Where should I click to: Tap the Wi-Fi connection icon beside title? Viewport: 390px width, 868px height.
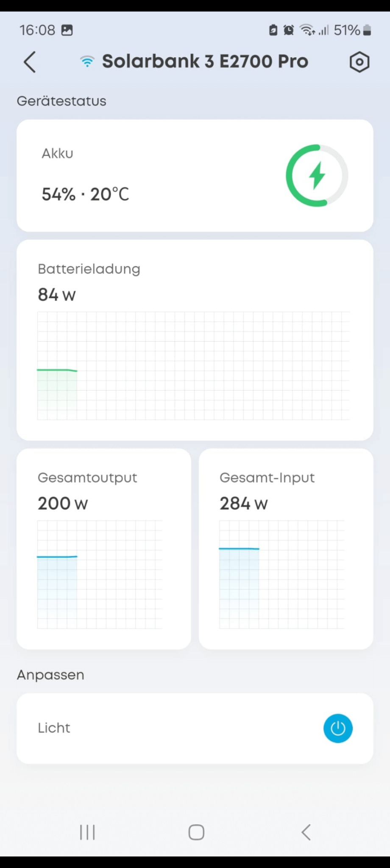(x=87, y=62)
